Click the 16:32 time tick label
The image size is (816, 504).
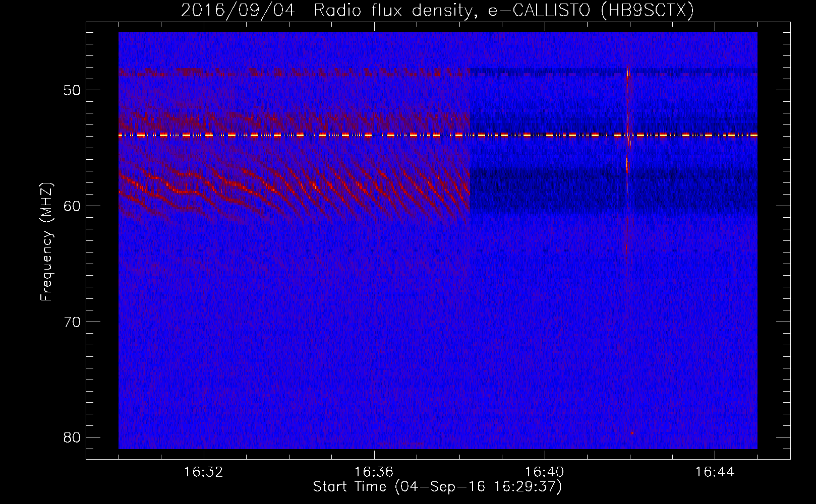204,472
